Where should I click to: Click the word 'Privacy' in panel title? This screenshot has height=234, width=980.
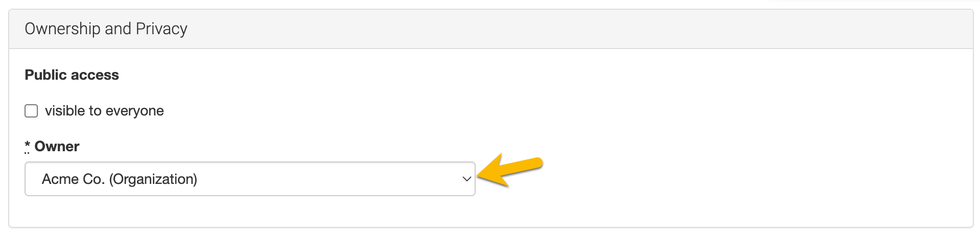click(161, 29)
